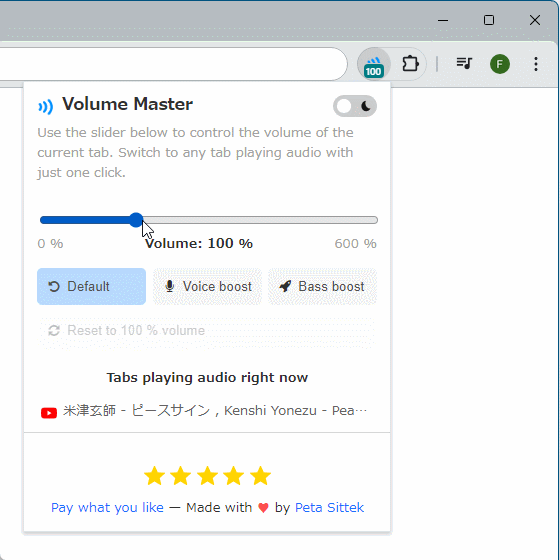Open the media controls playlist icon

[x=464, y=64]
